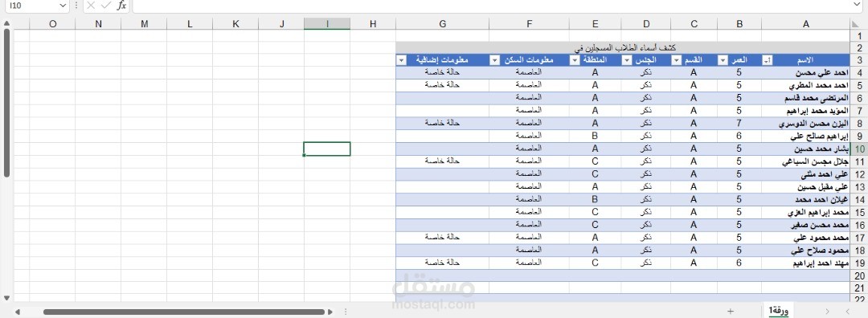The width and height of the screenshot is (868, 318).
Task: Click the horizontal scrollbar right arrow
Action: pos(330,312)
